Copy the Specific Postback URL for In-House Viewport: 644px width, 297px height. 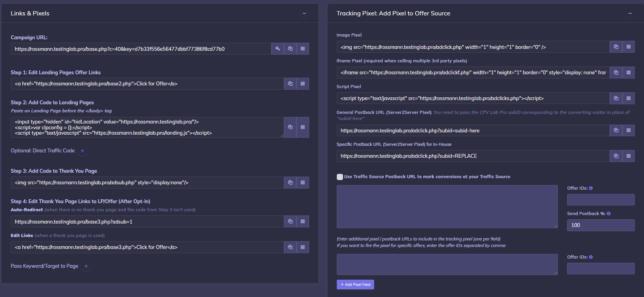(x=616, y=156)
